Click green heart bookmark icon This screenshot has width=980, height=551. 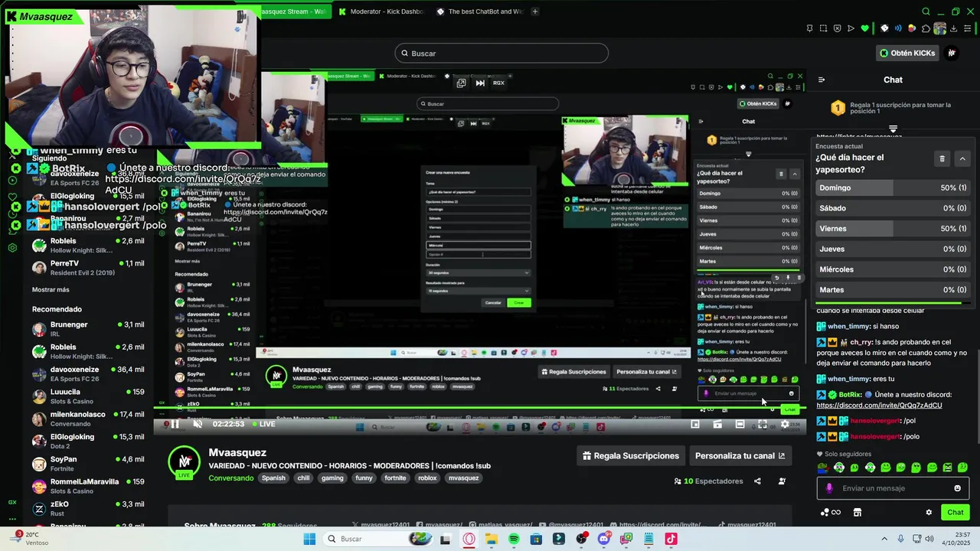click(865, 28)
